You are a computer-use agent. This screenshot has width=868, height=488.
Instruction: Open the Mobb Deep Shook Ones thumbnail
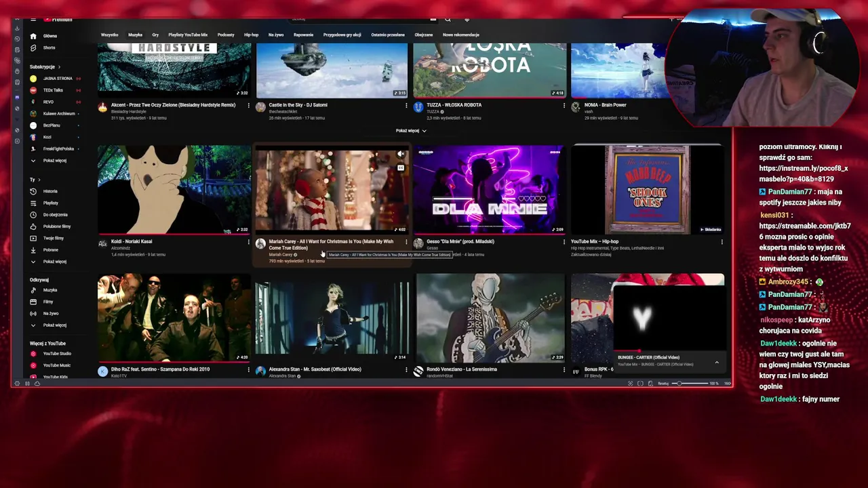point(647,190)
